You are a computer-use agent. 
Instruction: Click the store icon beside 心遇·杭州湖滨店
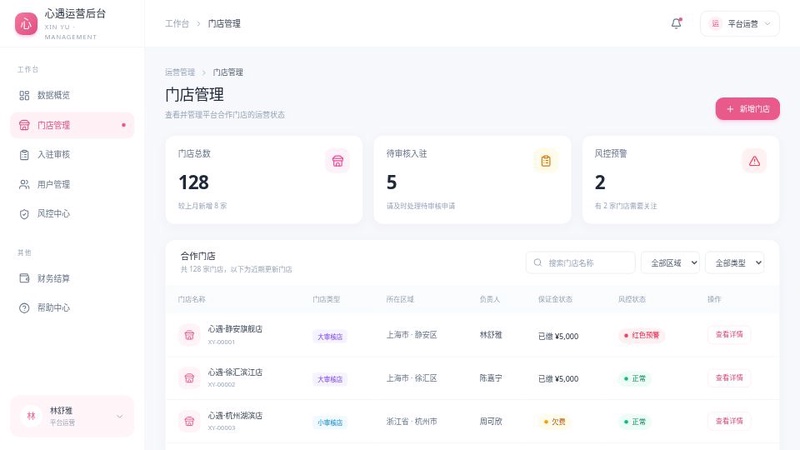[x=189, y=421]
